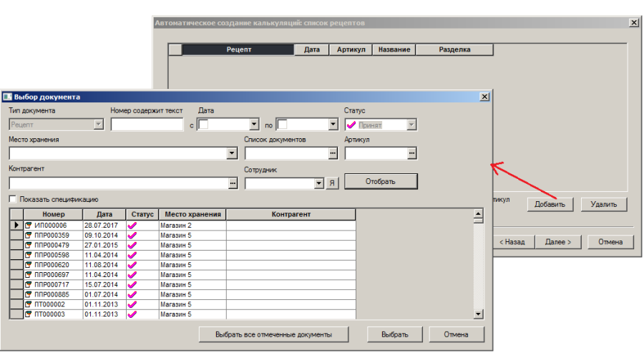644x353 pixels.
Task: Click document icon of row ИП000006
Action: [x=29, y=226]
